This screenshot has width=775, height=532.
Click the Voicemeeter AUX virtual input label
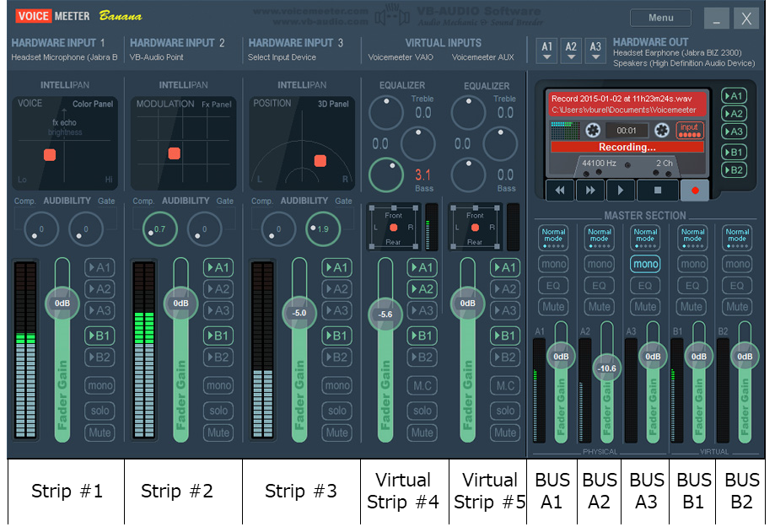click(x=483, y=57)
